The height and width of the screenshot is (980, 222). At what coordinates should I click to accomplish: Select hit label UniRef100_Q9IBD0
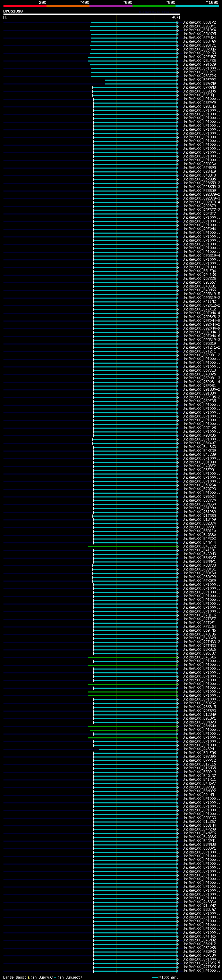[x=199, y=394]
